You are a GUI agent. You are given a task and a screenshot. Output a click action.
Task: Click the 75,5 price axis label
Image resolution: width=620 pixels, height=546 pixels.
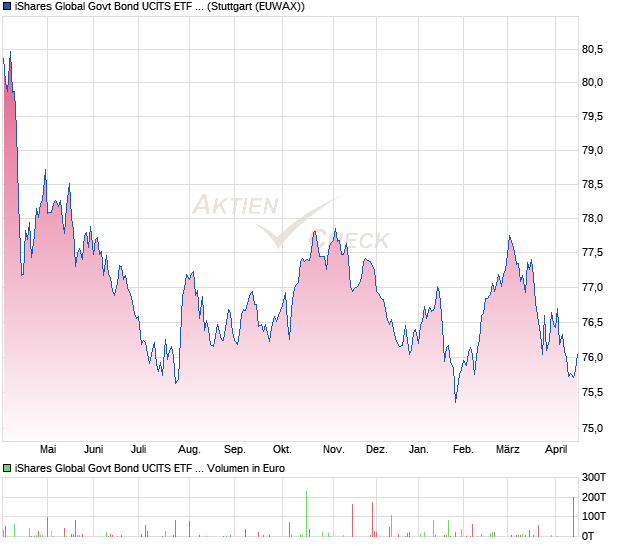[x=592, y=392]
